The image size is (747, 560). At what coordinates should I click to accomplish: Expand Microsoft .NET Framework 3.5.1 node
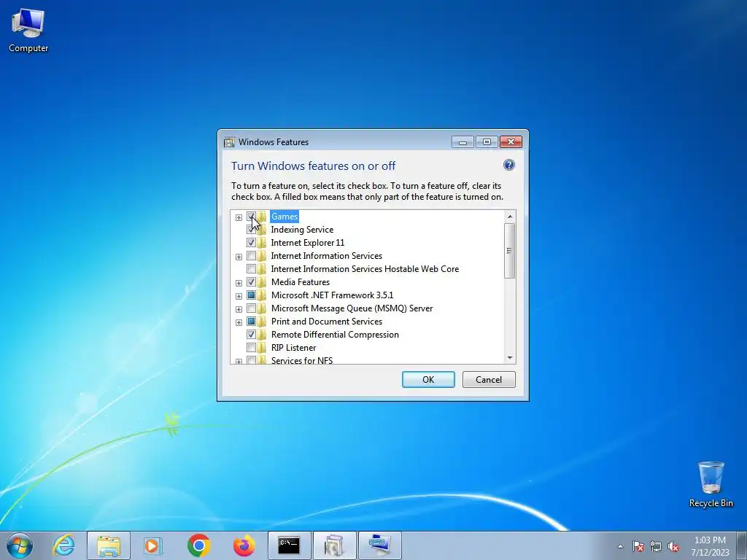point(239,296)
